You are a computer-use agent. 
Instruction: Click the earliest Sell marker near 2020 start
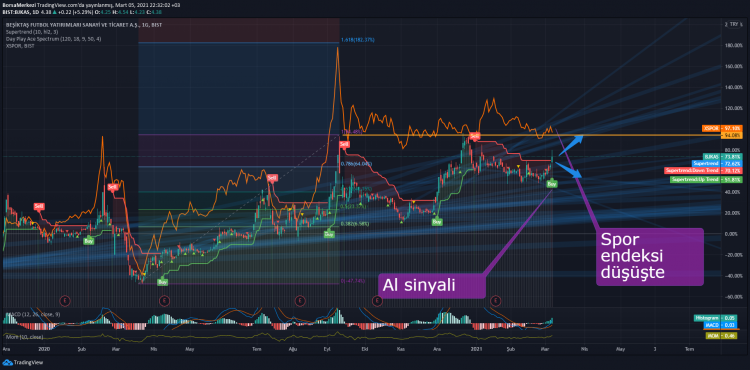pyautogui.click(x=39, y=206)
